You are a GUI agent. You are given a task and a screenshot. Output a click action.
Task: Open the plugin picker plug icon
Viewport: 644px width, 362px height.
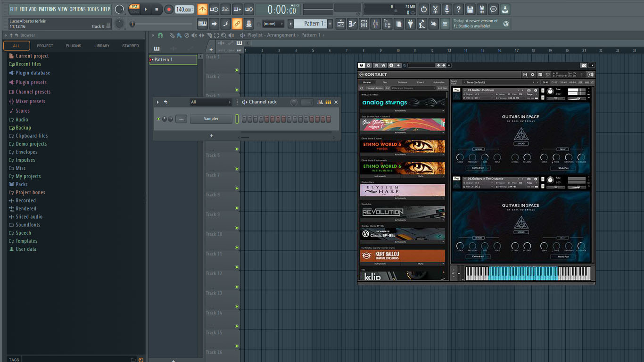(x=411, y=24)
